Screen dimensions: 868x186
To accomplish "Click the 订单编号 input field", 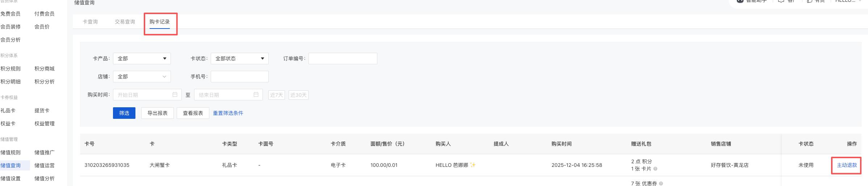I will tap(343, 59).
